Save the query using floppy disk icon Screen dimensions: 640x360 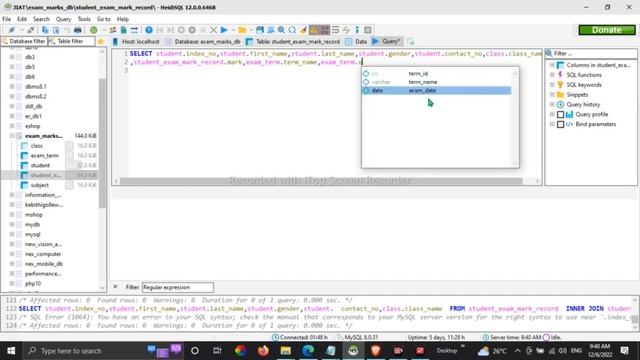[x=260, y=30]
